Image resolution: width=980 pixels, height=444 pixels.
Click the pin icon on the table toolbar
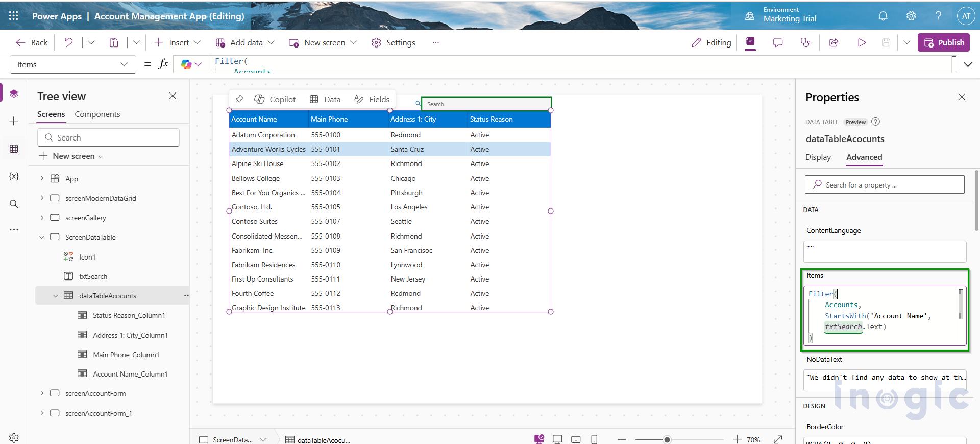click(239, 99)
